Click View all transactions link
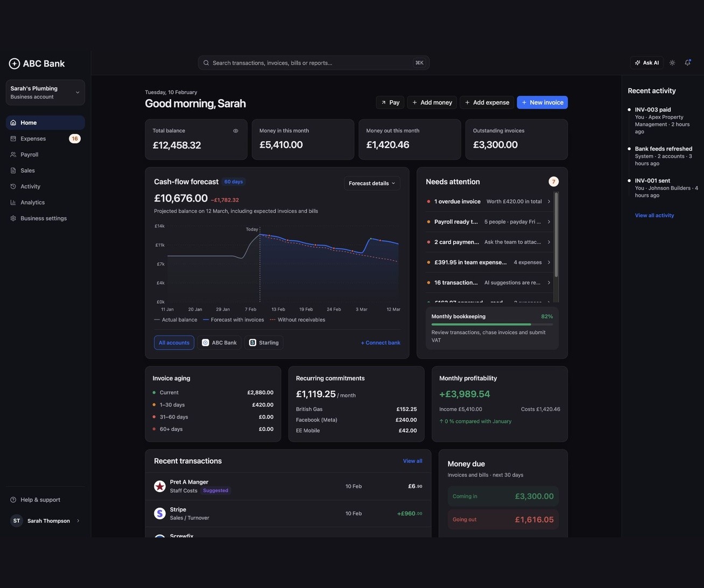 tap(412, 461)
